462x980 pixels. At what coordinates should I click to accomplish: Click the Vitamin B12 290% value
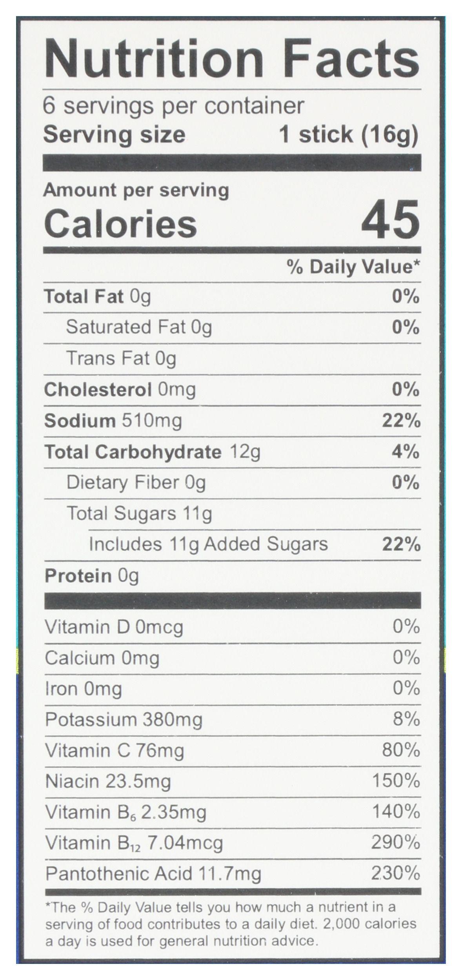click(x=395, y=843)
